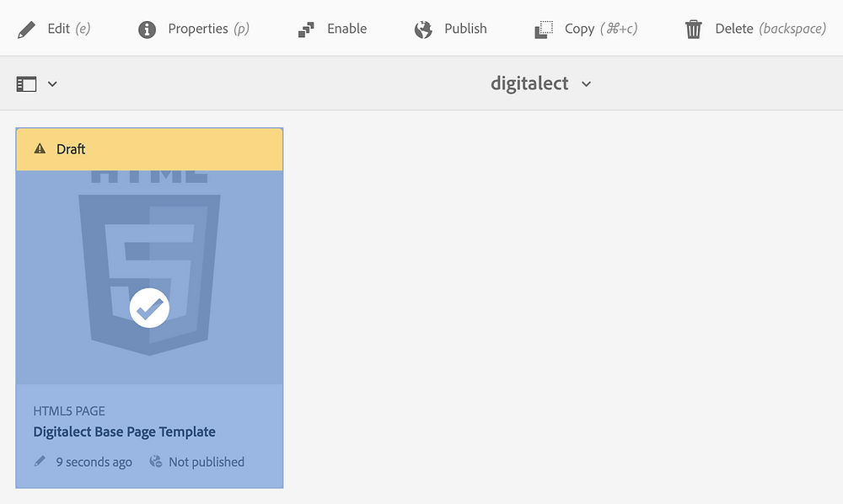Expand the digitalect breadcrumb chevron
The width and height of the screenshot is (843, 504).
click(586, 83)
